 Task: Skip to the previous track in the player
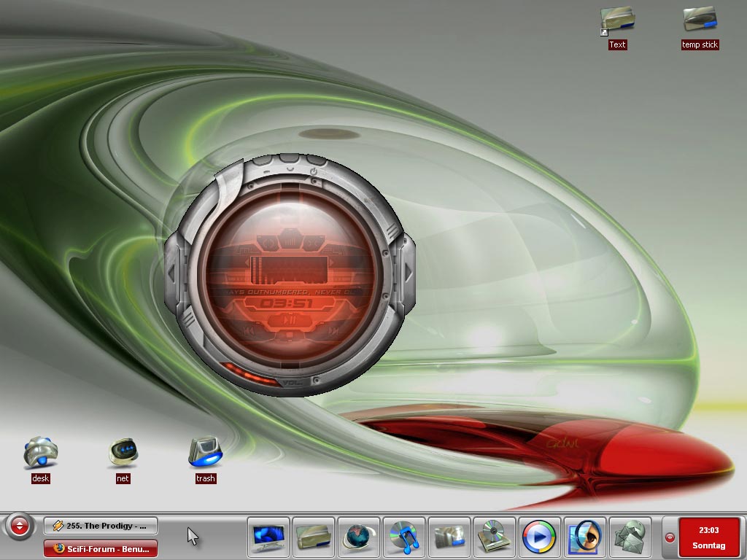coord(250,331)
